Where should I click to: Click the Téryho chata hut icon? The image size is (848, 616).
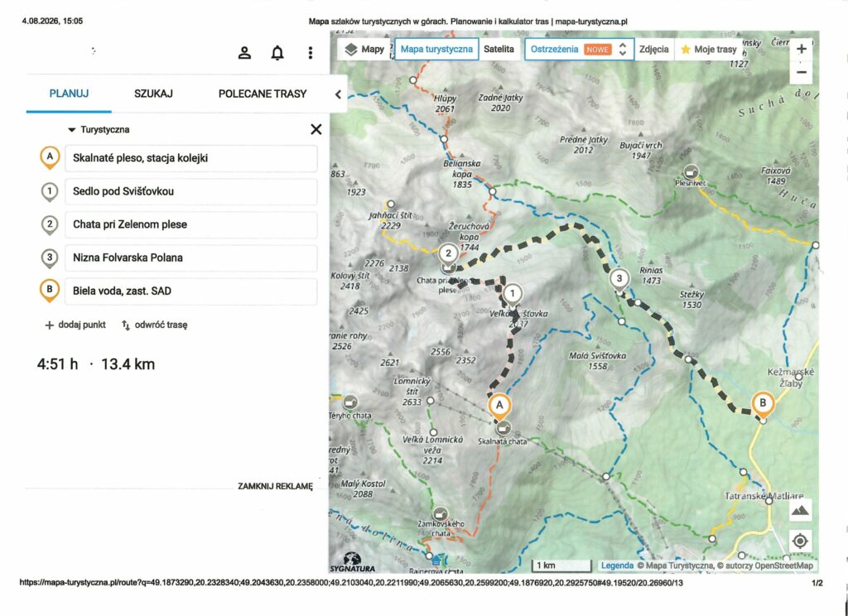tap(350, 402)
